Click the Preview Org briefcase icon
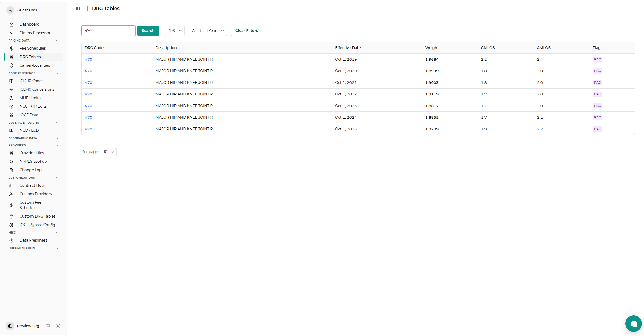 10,326
